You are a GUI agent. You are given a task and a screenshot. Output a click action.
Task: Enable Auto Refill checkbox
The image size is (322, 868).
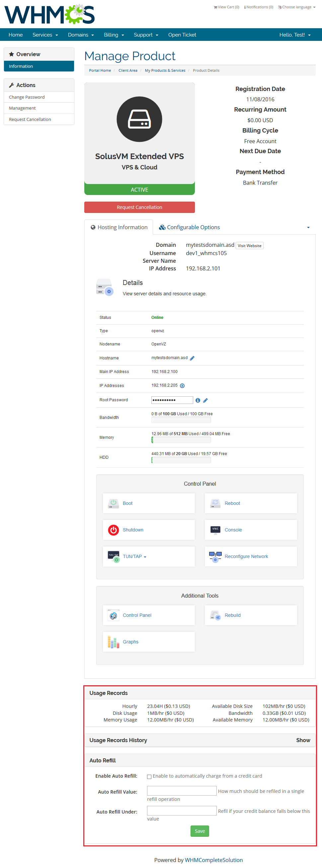click(149, 777)
